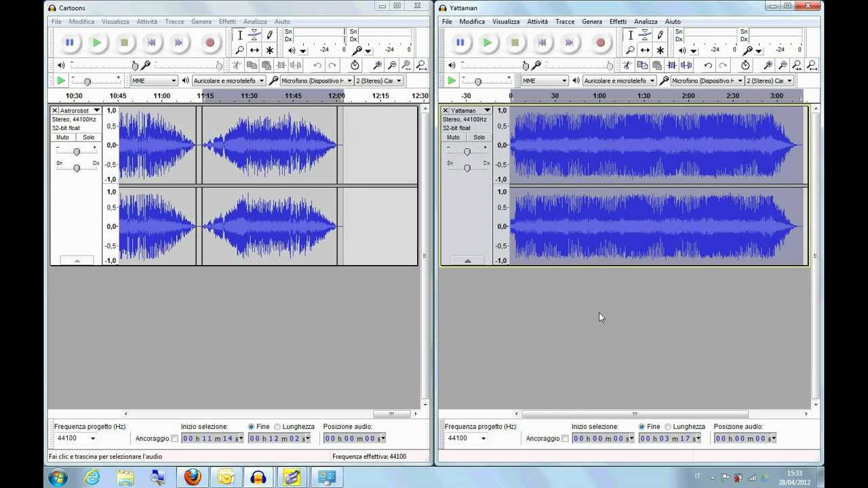Click the Undo arrow in Yattaman window
This screenshot has width=868, height=488.
click(708, 65)
